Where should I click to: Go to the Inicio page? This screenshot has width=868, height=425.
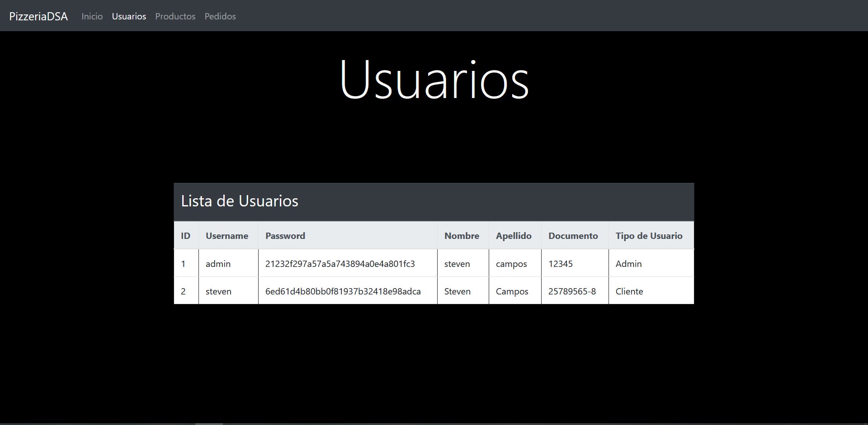point(92,16)
